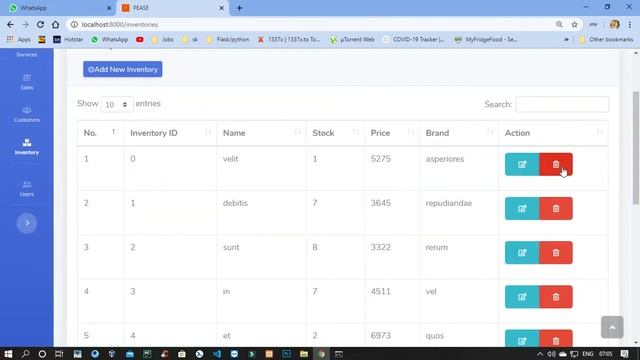Image resolution: width=640 pixels, height=360 pixels.
Task: Delete the debitis inventory row
Action: pyautogui.click(x=556, y=209)
